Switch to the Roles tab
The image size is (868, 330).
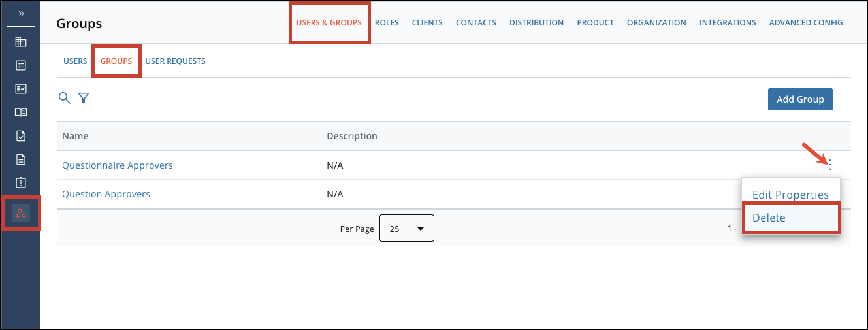[387, 22]
